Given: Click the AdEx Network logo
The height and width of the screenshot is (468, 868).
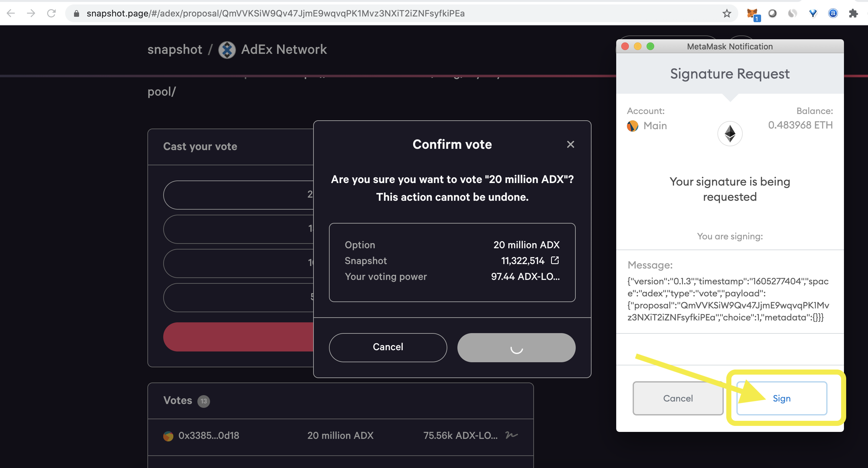Looking at the screenshot, I should tap(227, 50).
